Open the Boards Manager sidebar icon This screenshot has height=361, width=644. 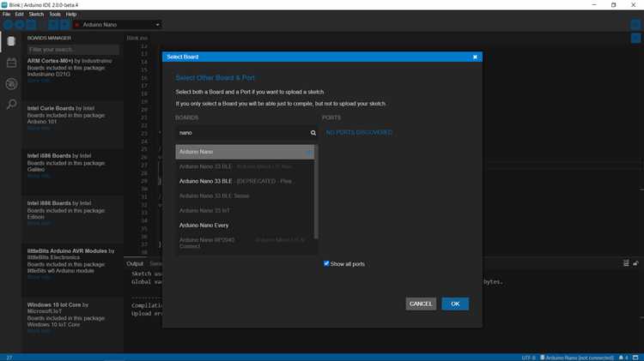click(x=11, y=41)
